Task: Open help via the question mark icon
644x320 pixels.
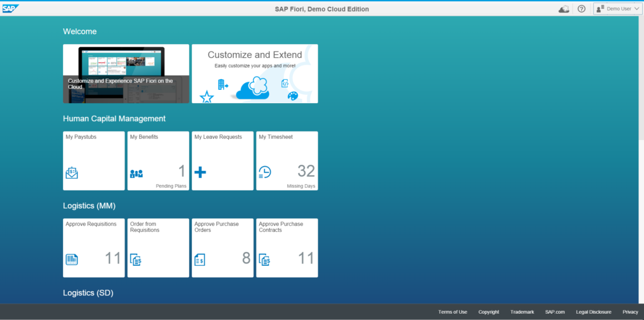Action: point(582,9)
